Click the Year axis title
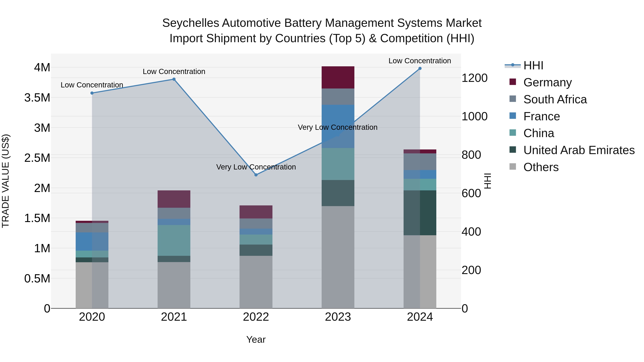 [x=256, y=339]
